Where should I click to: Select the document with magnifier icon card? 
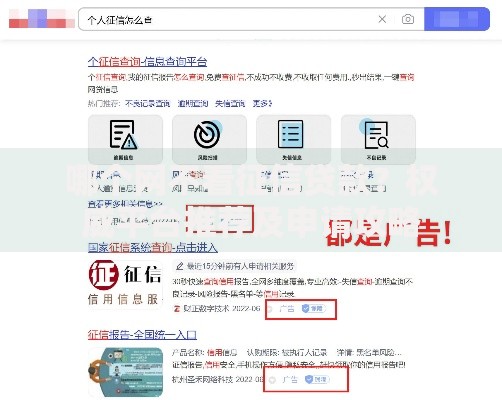378,139
